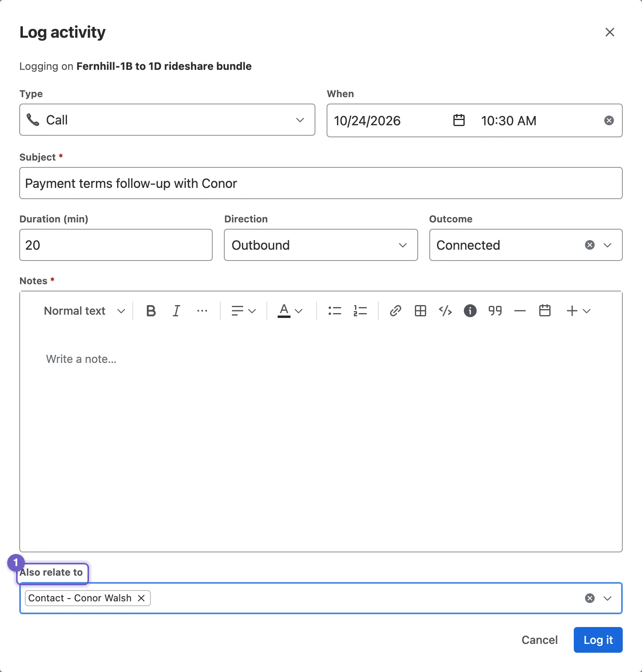Clear the When date and time
Screen dimensions: 642x672
tap(609, 120)
